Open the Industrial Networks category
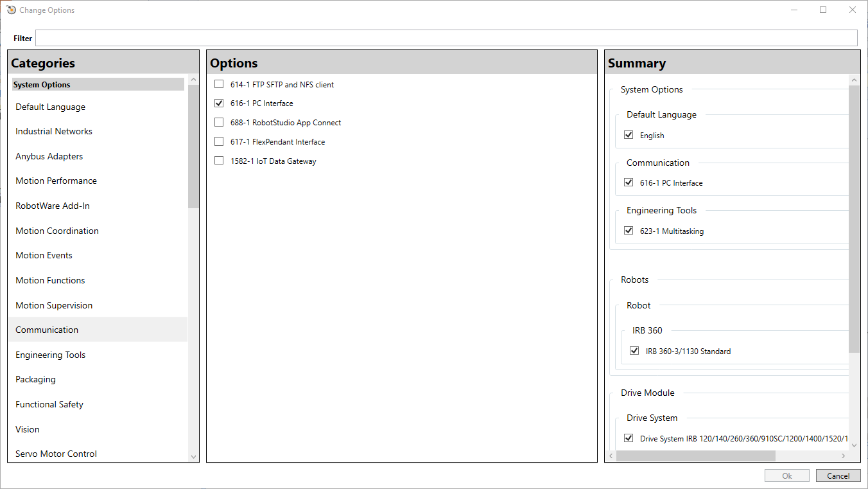Image resolution: width=868 pixels, height=489 pixels. click(98, 131)
